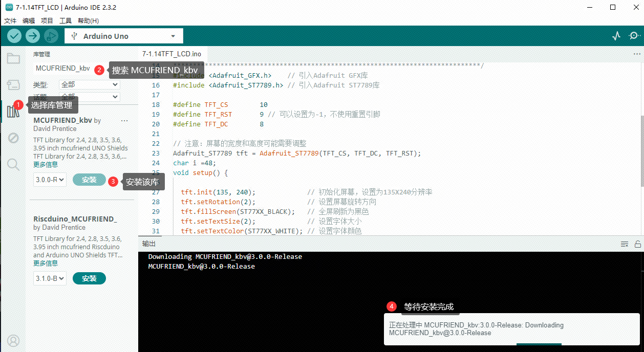The height and width of the screenshot is (352, 644).
Task: Click the download progress bar in notification
Action: click(x=539, y=344)
